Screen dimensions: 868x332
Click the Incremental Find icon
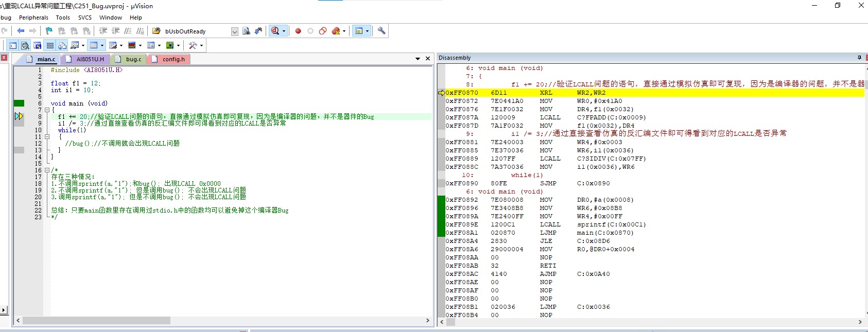[258, 31]
